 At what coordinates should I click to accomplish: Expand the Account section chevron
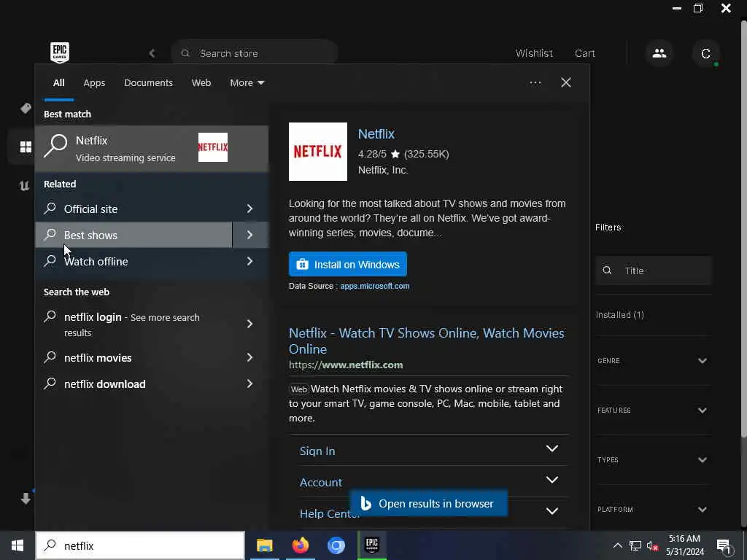click(551, 480)
